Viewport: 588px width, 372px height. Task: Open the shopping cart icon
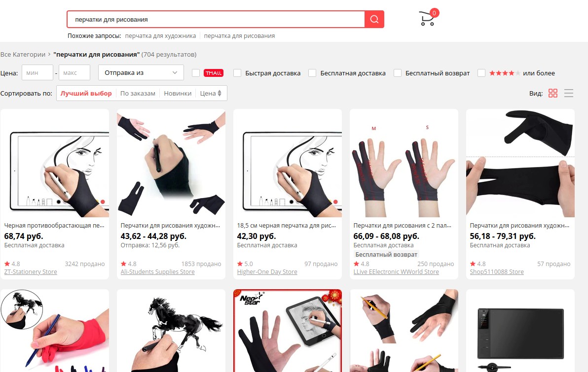pos(428,18)
